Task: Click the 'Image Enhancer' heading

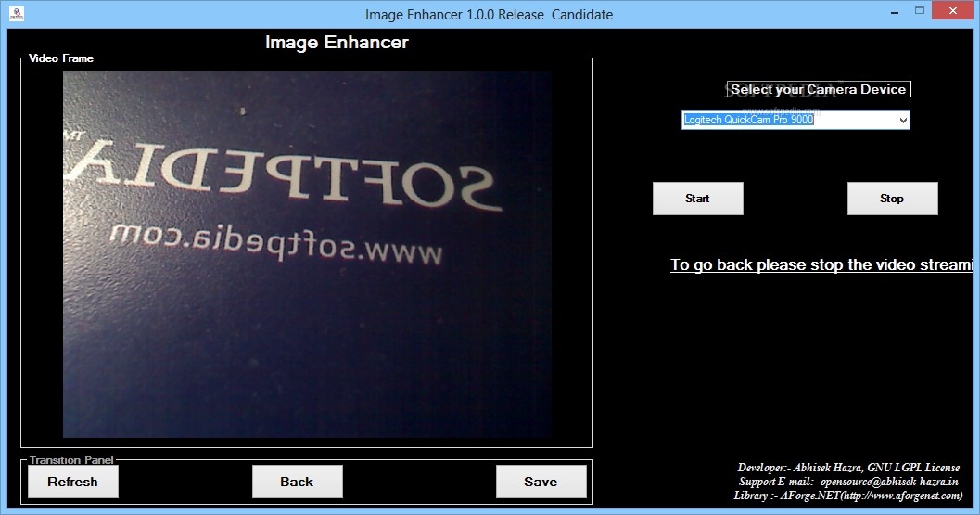Action: (337, 43)
